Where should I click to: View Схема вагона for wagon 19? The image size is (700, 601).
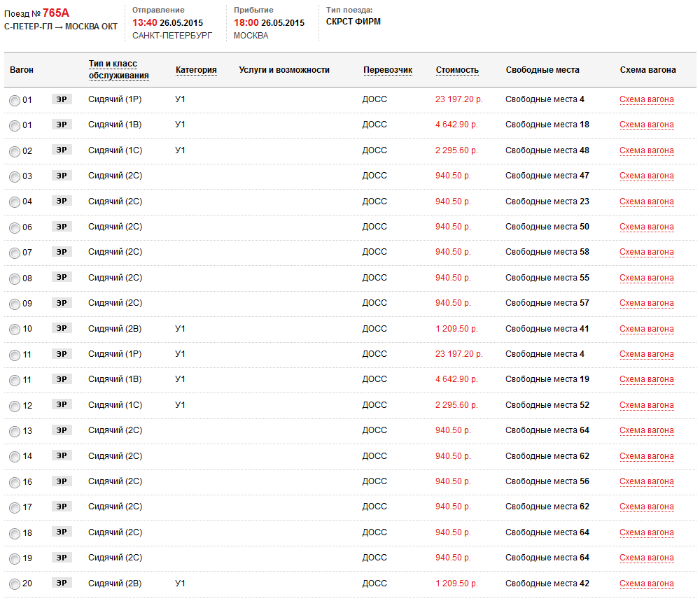(x=646, y=558)
